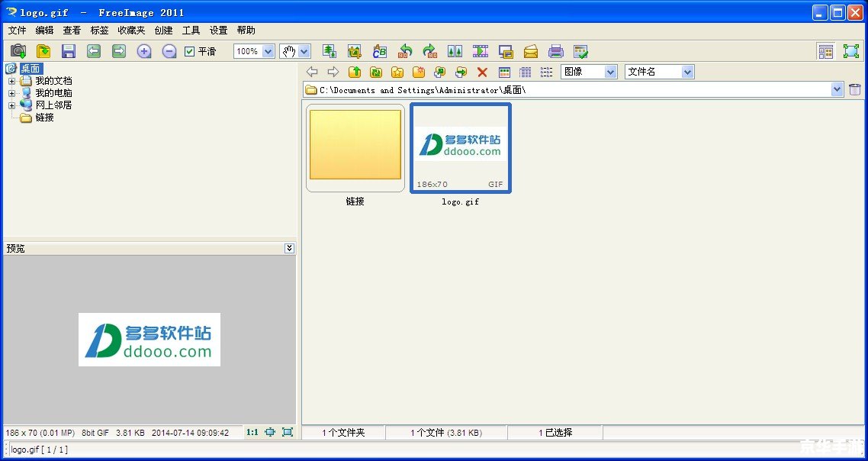Rotate the image 90 degrees left
Screen dimensions: 868x461
click(405, 52)
